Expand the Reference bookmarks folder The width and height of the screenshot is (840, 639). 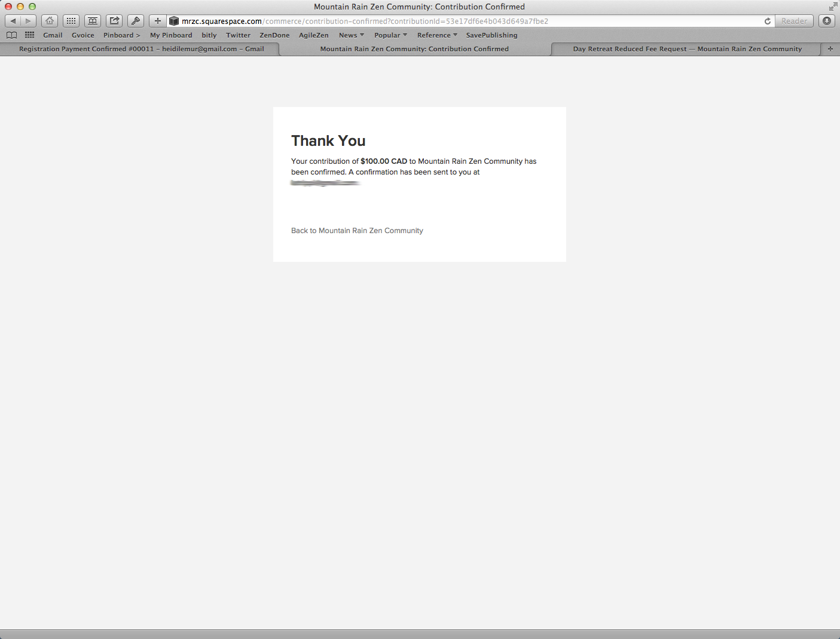pyautogui.click(x=437, y=35)
